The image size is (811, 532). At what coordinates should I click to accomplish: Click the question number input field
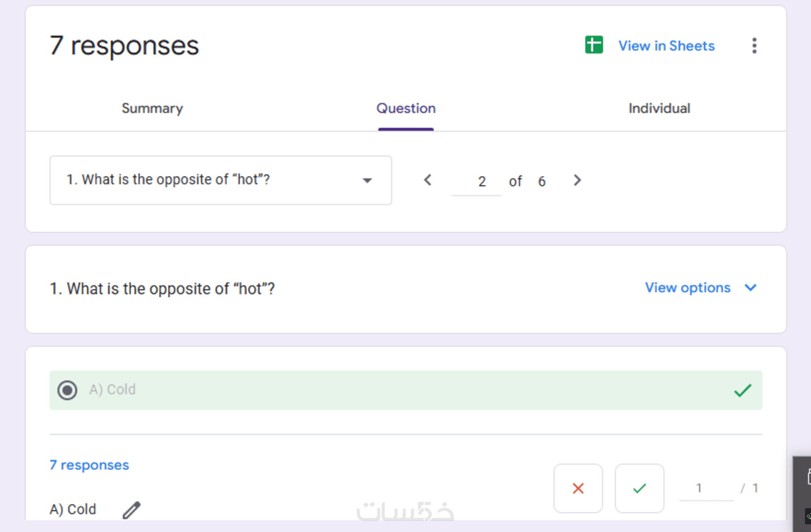pos(477,181)
